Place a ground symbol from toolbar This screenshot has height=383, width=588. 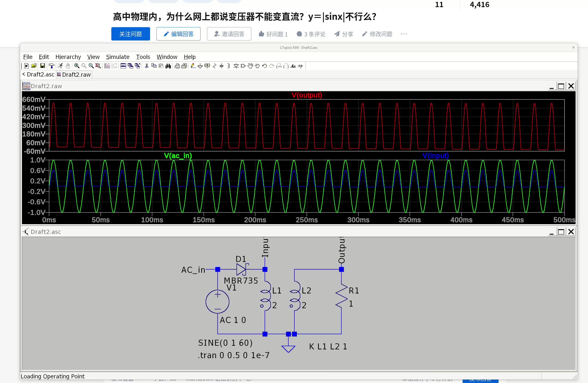[200, 66]
